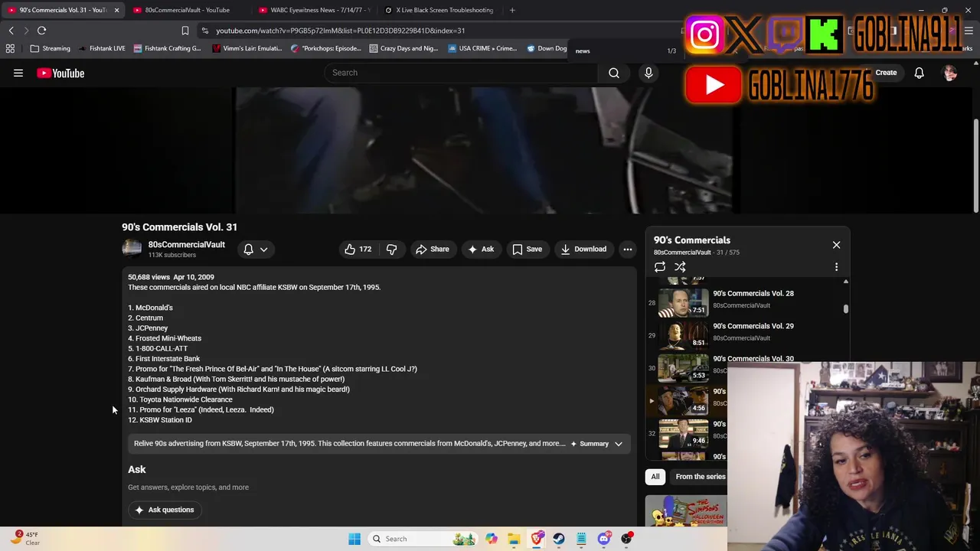Go back in browser history

pyautogui.click(x=11, y=31)
